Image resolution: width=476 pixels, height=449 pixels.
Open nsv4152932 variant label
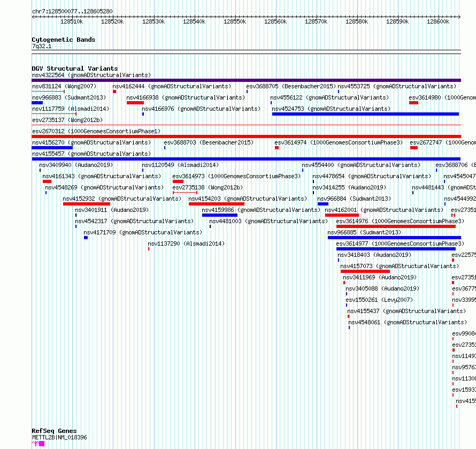click(x=122, y=199)
